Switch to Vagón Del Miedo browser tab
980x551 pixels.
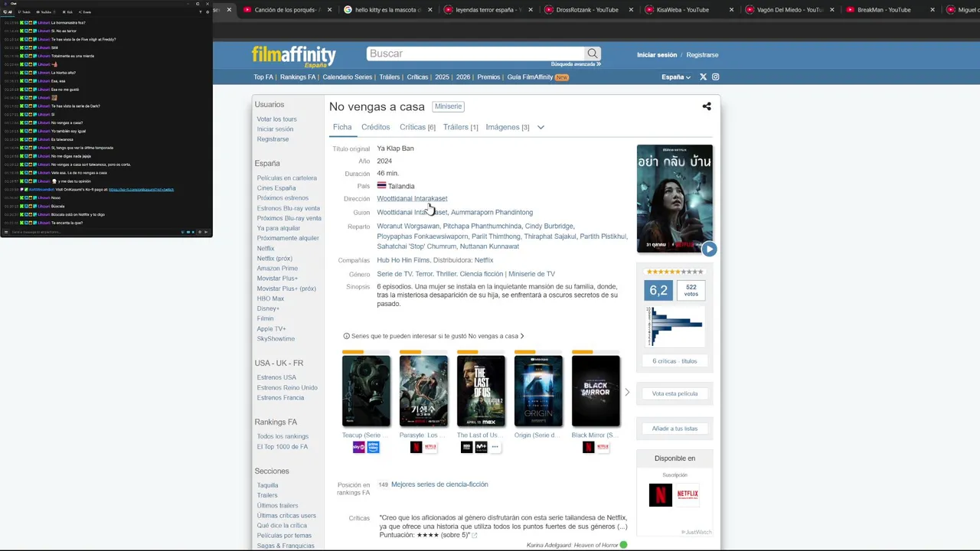pyautogui.click(x=789, y=10)
